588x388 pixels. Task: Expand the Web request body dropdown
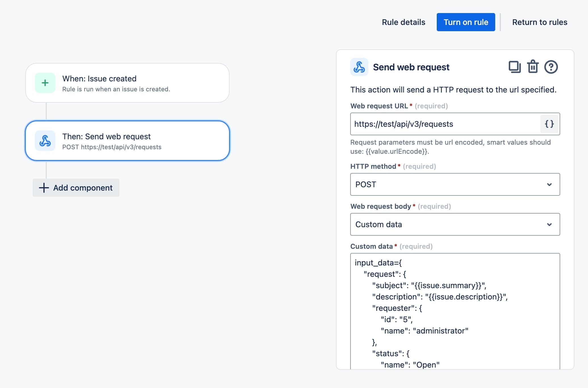[455, 224]
